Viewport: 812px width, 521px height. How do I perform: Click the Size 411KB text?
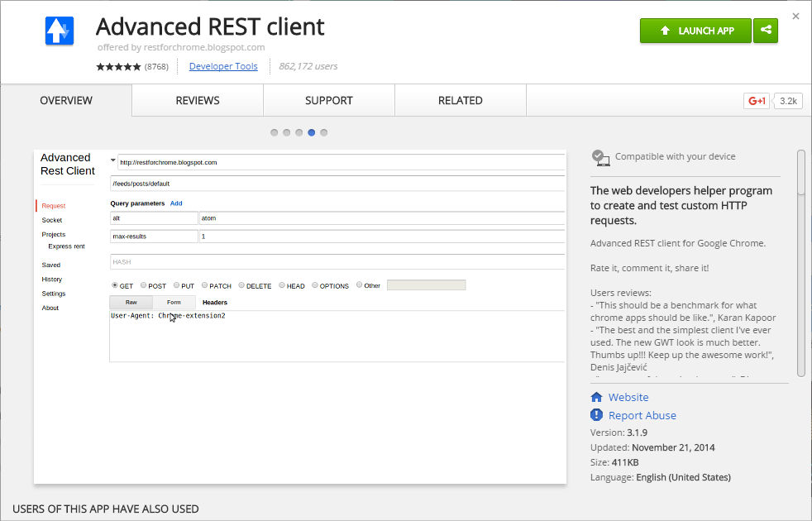(x=614, y=462)
